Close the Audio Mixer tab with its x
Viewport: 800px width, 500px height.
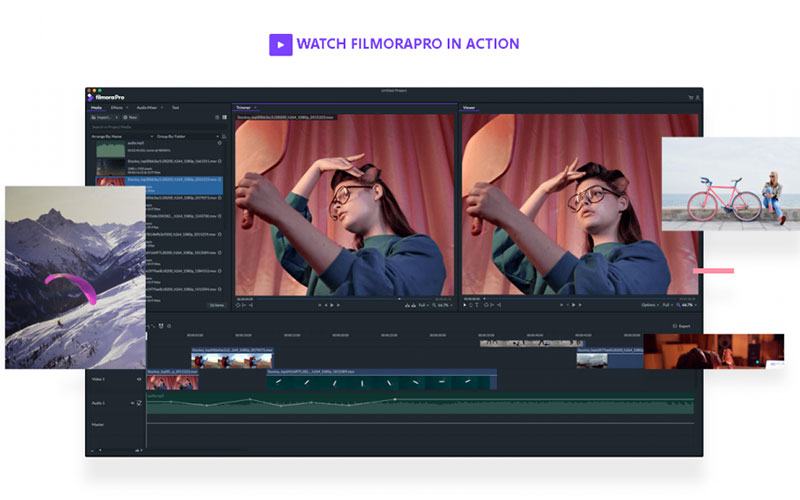coord(162,108)
